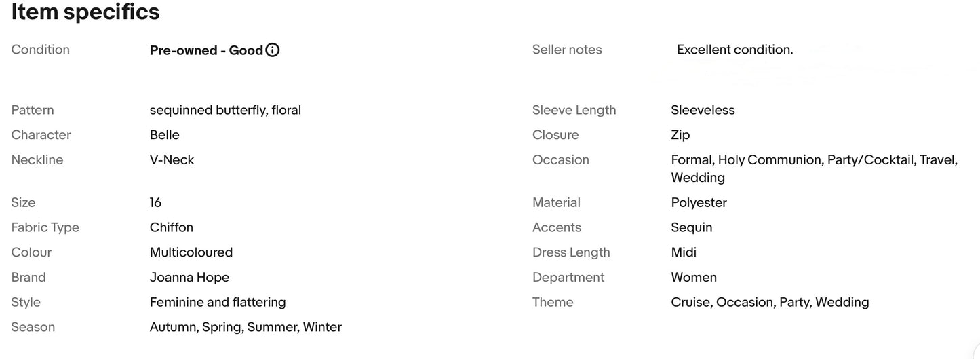Select the Zip closure value

(680, 135)
